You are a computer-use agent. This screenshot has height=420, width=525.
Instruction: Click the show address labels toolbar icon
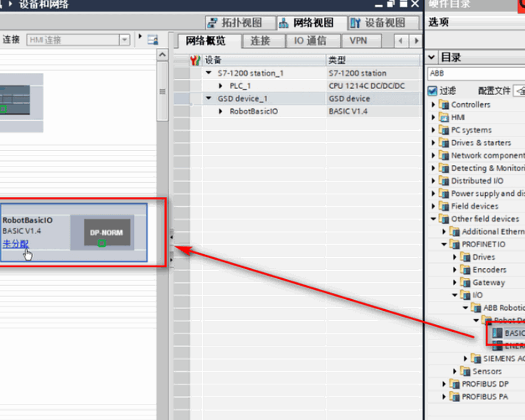click(153, 40)
